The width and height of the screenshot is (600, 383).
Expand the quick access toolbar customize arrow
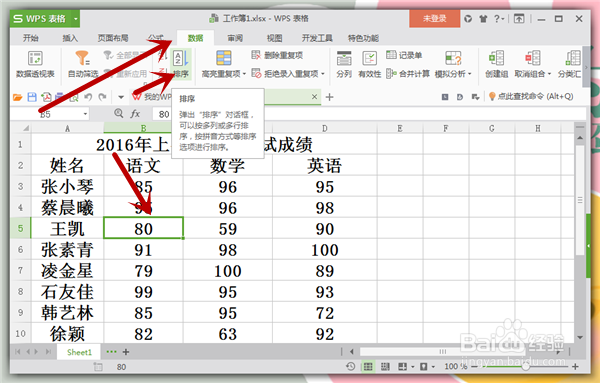click(121, 97)
